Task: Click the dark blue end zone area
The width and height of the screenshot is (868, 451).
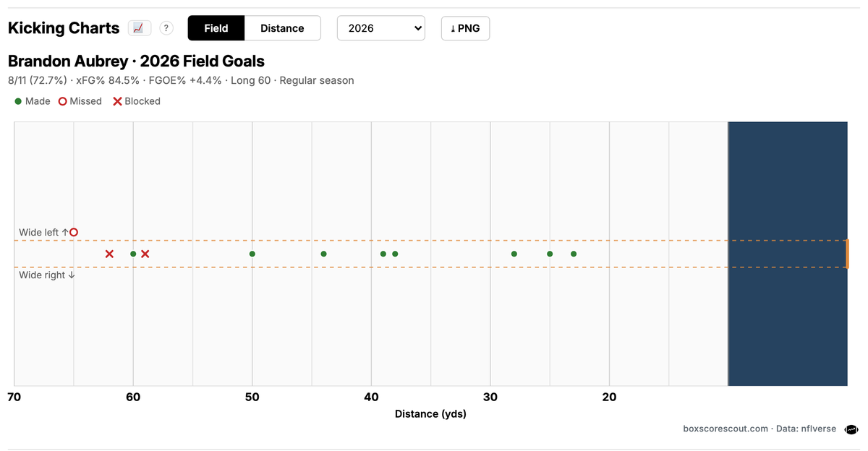Action: [x=788, y=254]
